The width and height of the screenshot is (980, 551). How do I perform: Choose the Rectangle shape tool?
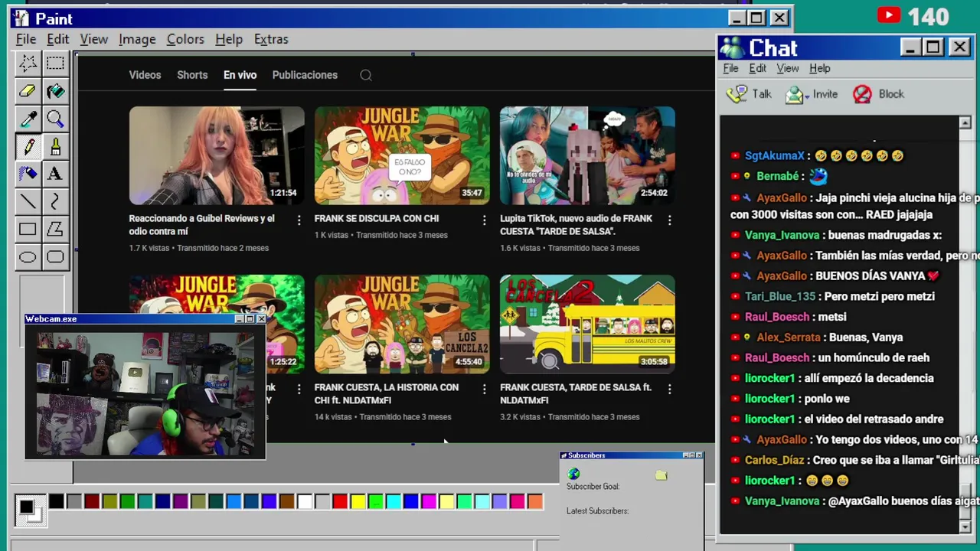[28, 229]
